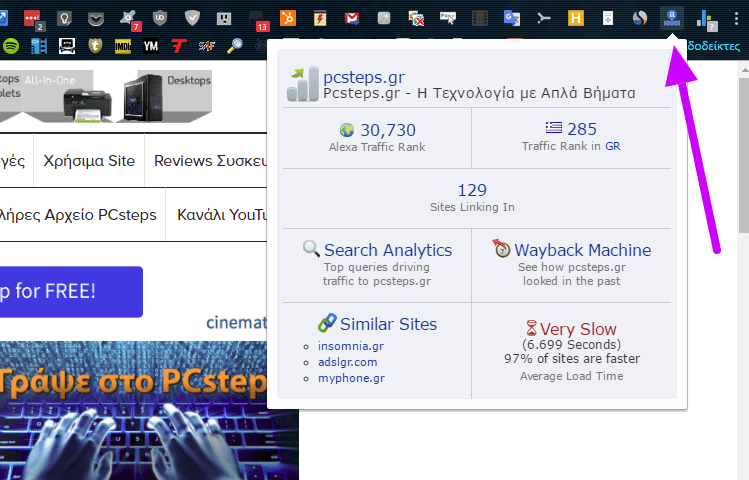Open the Pocket extension icon
Image resolution: width=749 pixels, height=480 pixels.
tap(96, 19)
